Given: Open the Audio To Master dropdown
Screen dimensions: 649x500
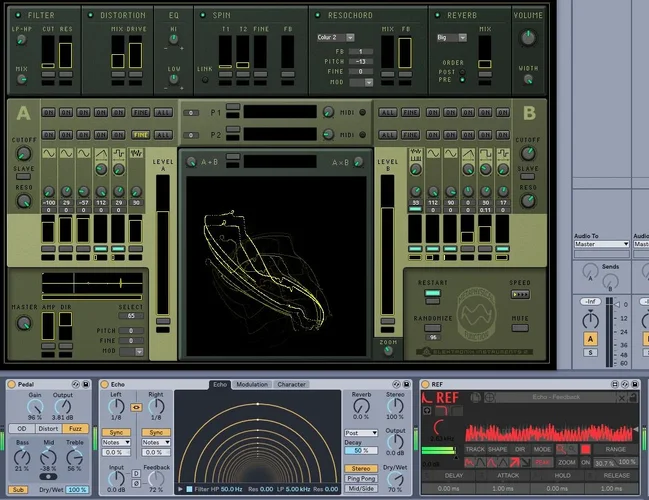Looking at the screenshot, I should click(601, 244).
